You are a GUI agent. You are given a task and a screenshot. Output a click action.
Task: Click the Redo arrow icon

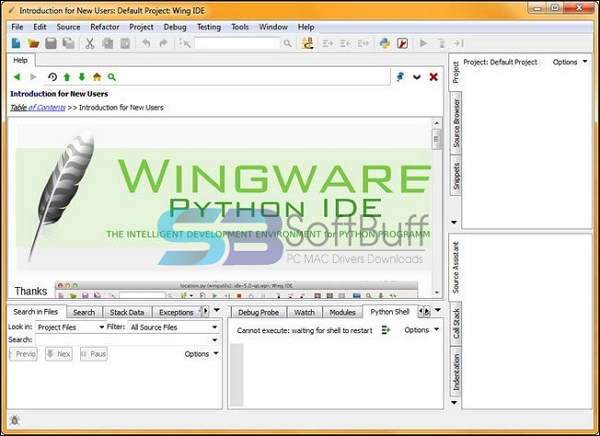(163, 43)
